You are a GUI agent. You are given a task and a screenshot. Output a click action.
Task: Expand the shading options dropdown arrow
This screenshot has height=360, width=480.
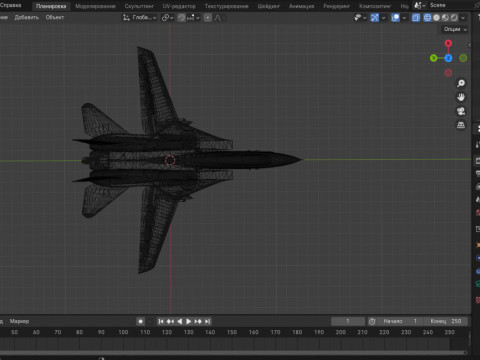coord(463,18)
